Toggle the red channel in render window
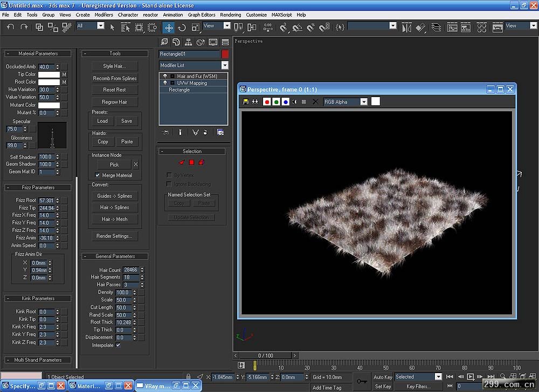This screenshot has height=392, width=539. 267,102
